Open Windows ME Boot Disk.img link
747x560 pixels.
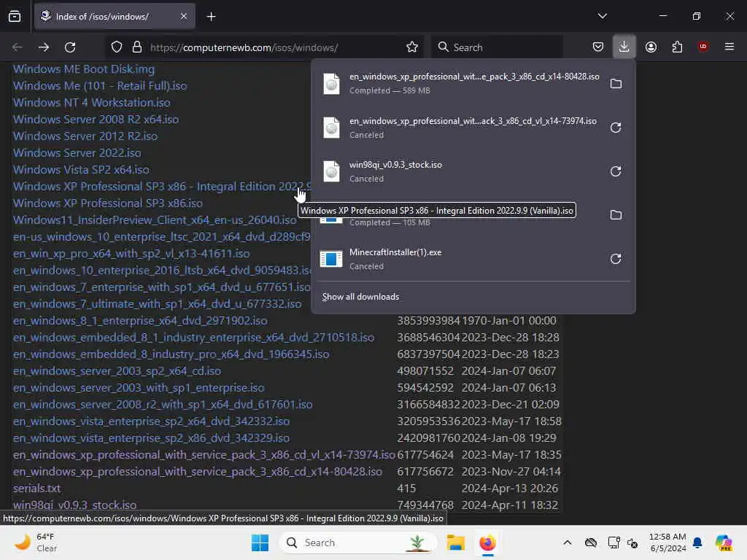click(84, 69)
